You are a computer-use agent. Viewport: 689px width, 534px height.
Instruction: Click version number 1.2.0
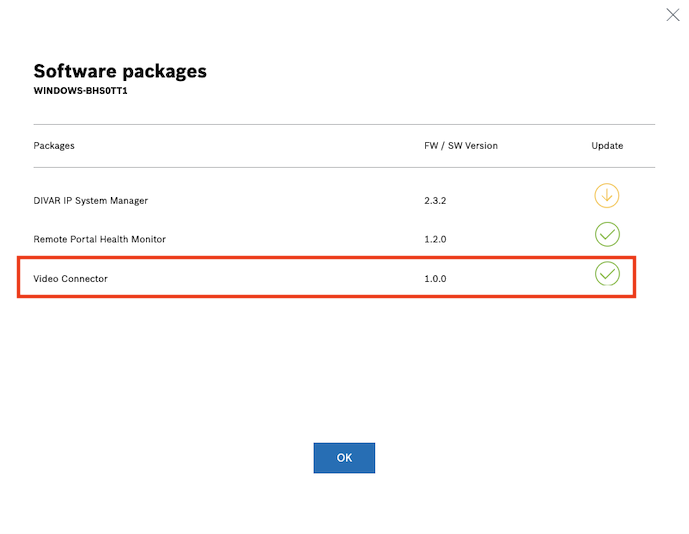click(x=435, y=239)
